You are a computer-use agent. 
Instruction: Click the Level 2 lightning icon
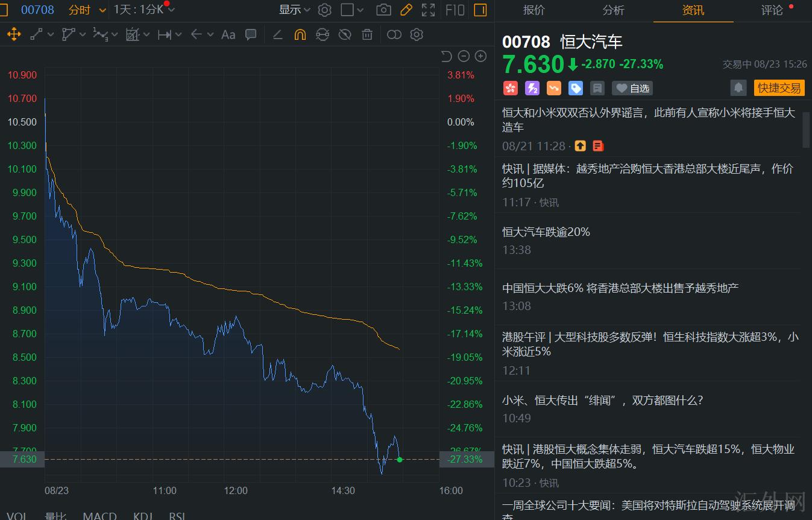532,88
